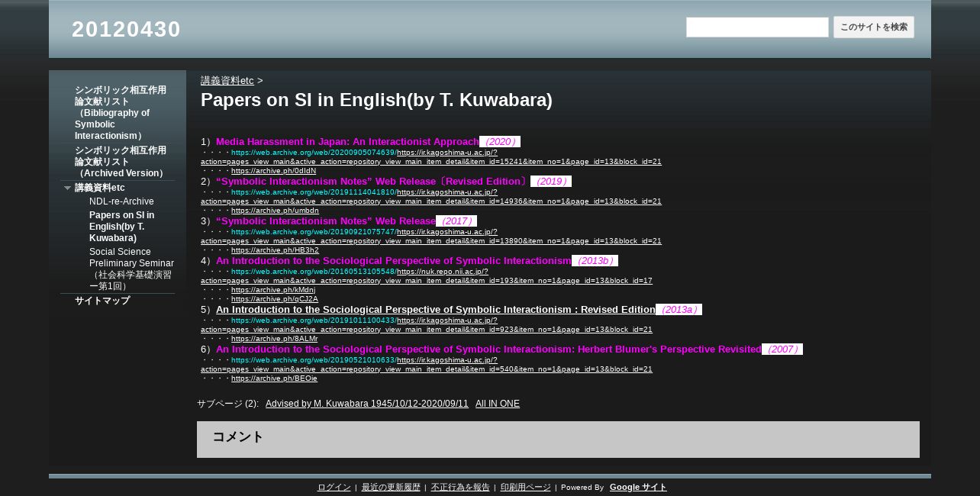Select 講義資料etc in the sidebar
The image size is (980, 496).
(100, 188)
